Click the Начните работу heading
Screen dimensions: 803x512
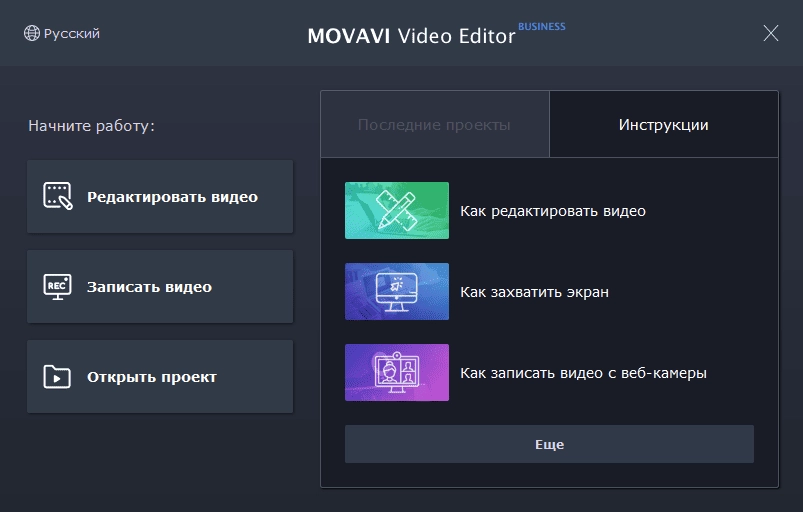92,125
